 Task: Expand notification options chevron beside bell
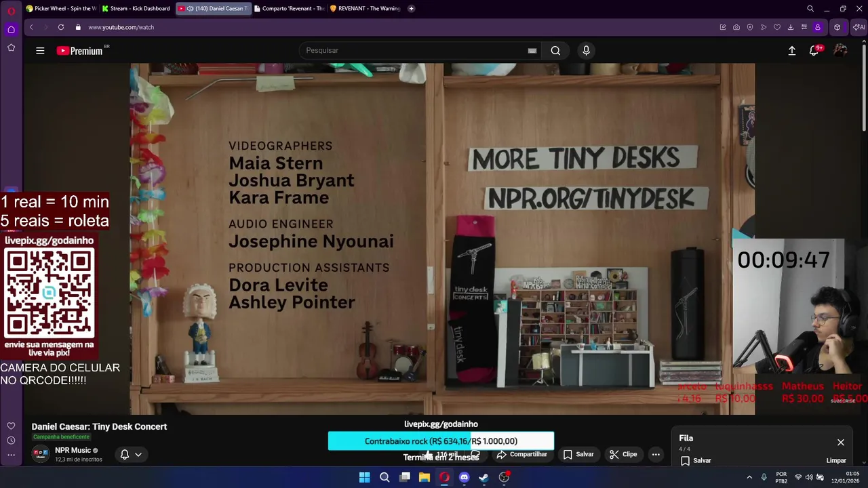tap(138, 454)
